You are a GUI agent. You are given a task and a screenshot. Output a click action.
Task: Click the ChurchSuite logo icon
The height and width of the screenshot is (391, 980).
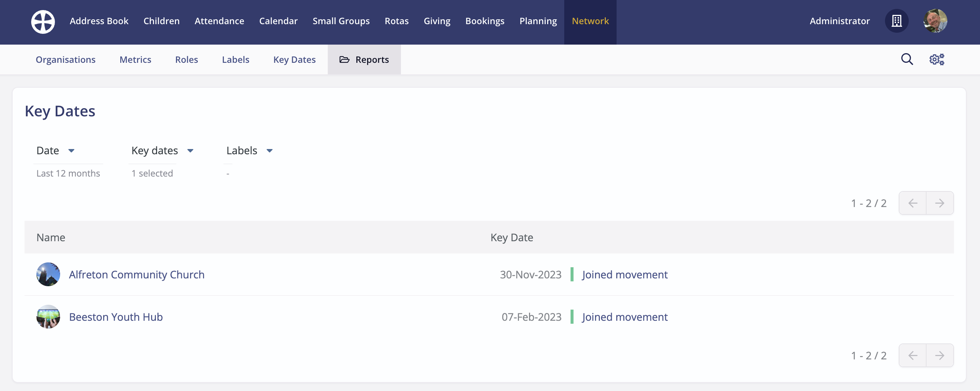coord(43,21)
